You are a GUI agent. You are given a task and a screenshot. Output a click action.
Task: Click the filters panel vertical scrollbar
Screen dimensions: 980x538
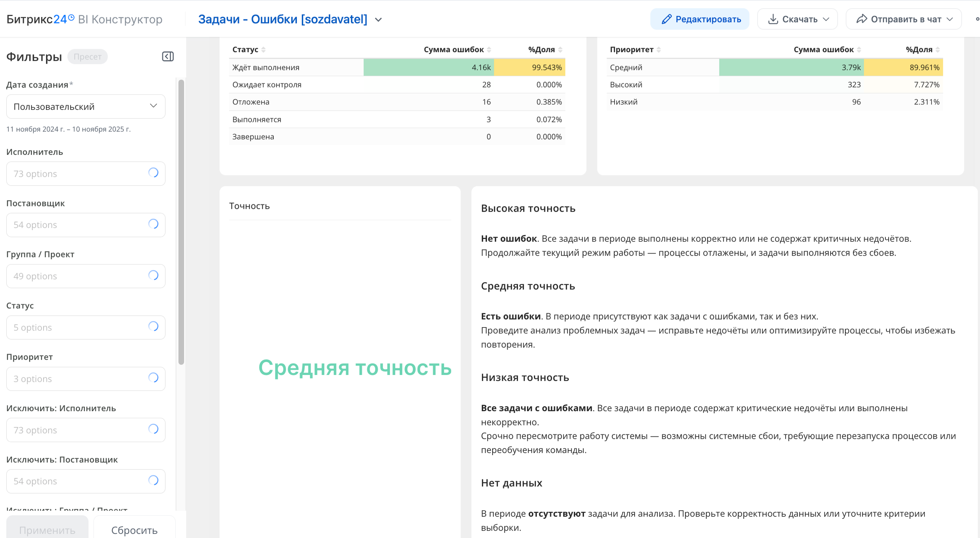click(x=181, y=222)
